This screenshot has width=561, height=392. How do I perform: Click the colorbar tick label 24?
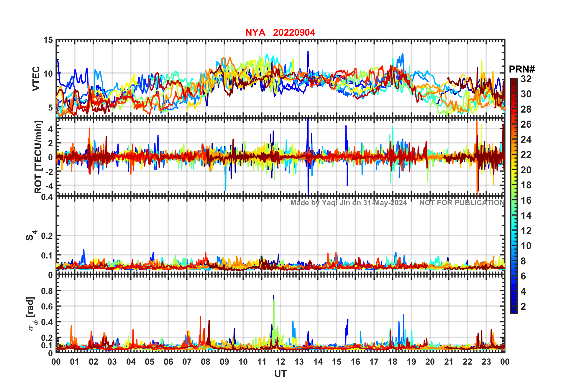pyautogui.click(x=526, y=140)
